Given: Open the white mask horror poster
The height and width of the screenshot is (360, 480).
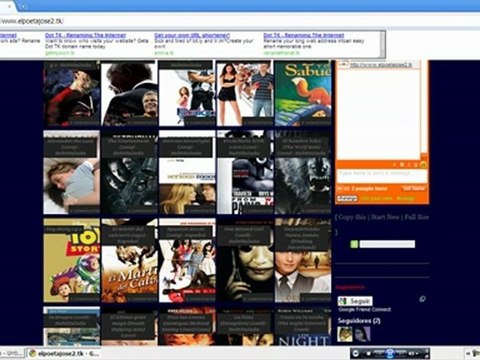Looking at the screenshot, I should (x=245, y=260).
